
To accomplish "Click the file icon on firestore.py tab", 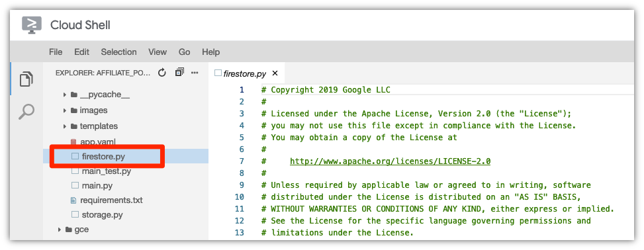I will [218, 73].
